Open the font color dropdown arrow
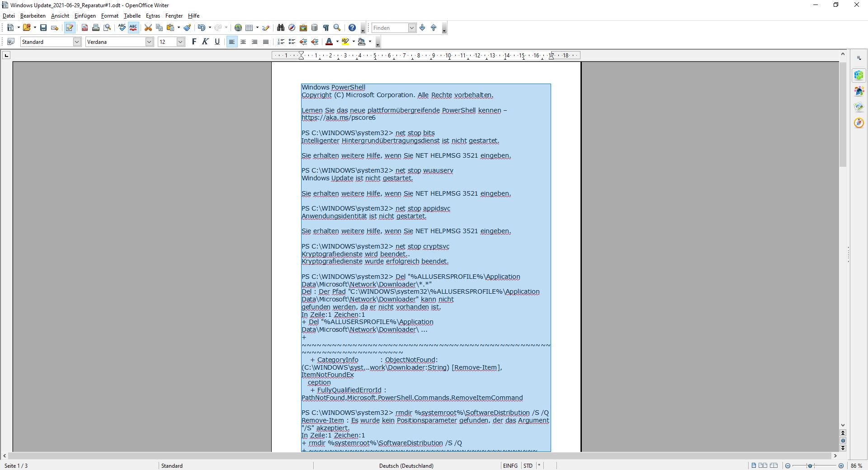This screenshot has width=868, height=470. coord(337,42)
